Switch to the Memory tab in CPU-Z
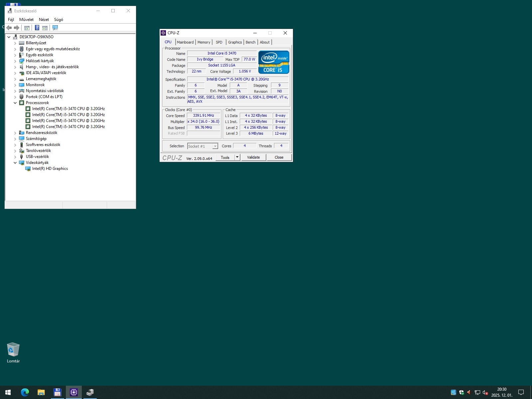Viewport: 532px width, 399px height. [204, 42]
